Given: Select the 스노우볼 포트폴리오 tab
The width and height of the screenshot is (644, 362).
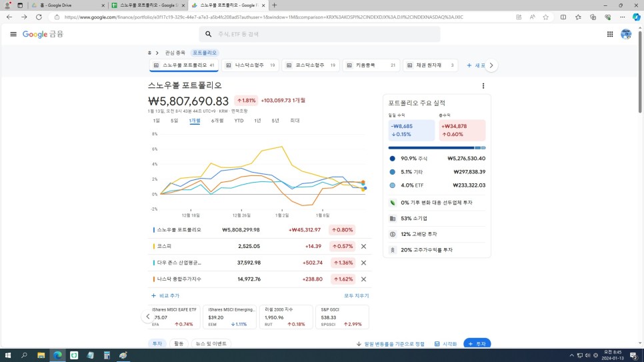Looking at the screenshot, I should [183, 65].
